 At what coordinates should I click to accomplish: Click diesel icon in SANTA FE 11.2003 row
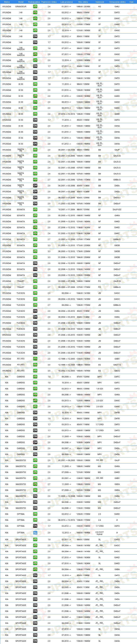[35, 204]
